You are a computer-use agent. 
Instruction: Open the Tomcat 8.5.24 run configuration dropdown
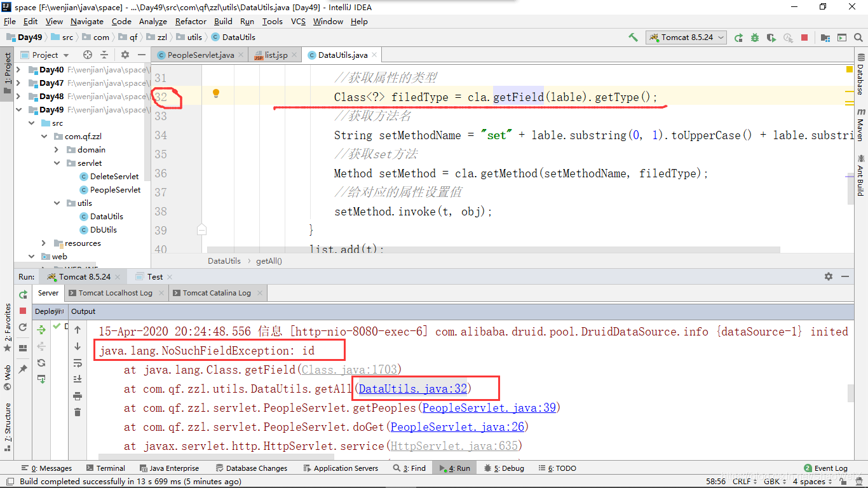click(x=686, y=37)
